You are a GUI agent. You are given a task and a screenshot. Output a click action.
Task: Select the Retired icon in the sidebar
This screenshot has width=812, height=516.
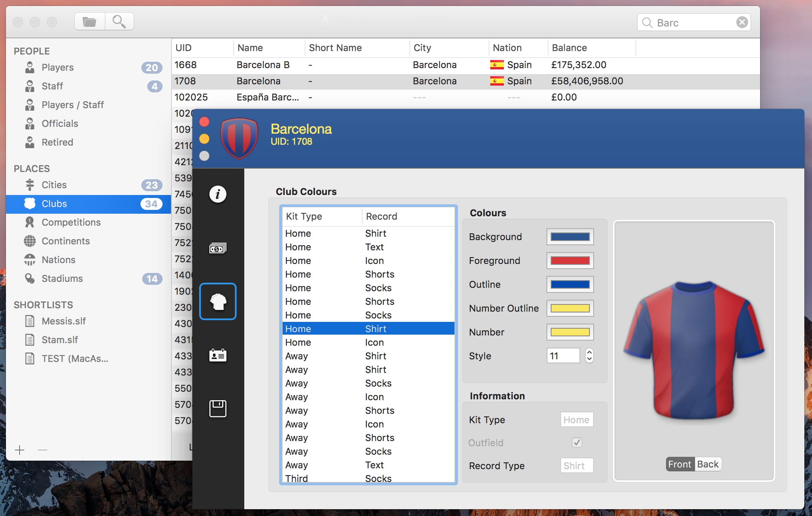point(30,142)
